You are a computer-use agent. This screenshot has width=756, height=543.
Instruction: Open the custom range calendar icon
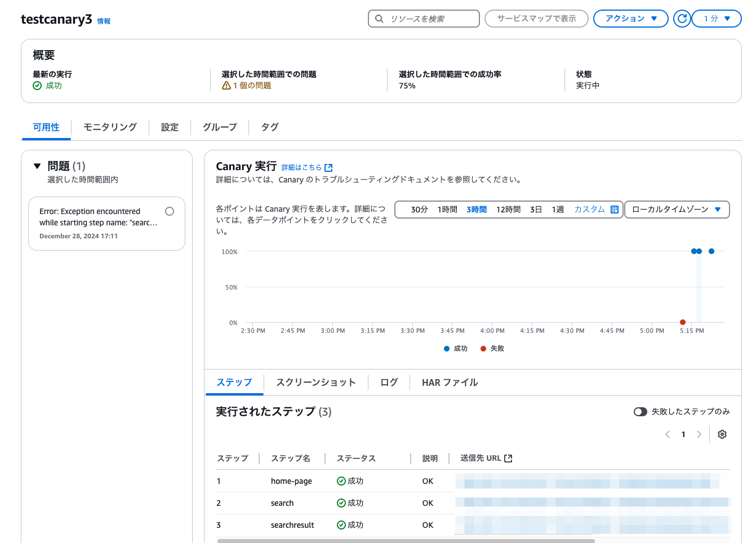(x=615, y=210)
